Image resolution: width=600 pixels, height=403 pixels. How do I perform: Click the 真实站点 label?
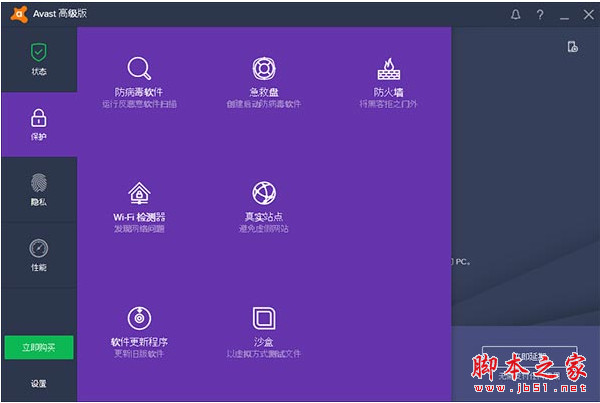(264, 217)
